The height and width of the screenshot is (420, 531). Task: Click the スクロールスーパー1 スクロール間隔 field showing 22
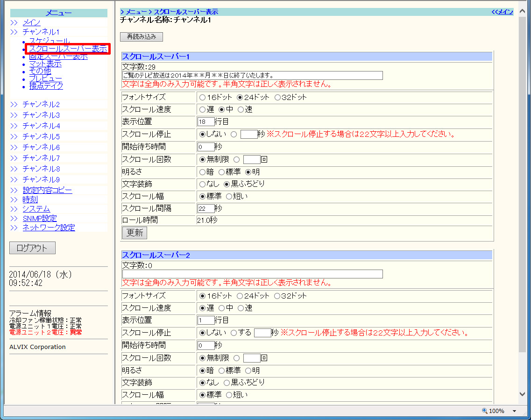[x=206, y=208]
